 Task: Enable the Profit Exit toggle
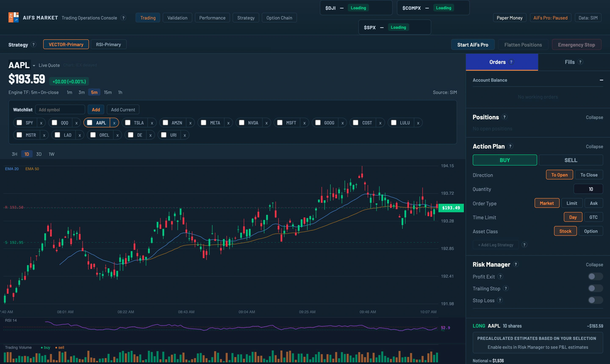(595, 276)
